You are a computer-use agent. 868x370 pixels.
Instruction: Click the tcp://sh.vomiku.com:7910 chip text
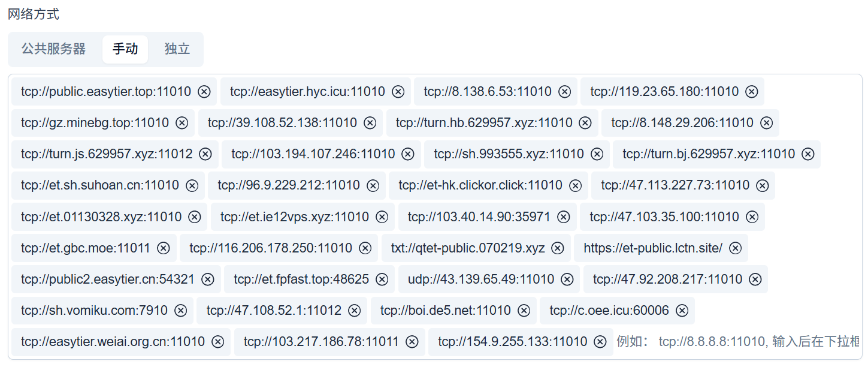[94, 311]
